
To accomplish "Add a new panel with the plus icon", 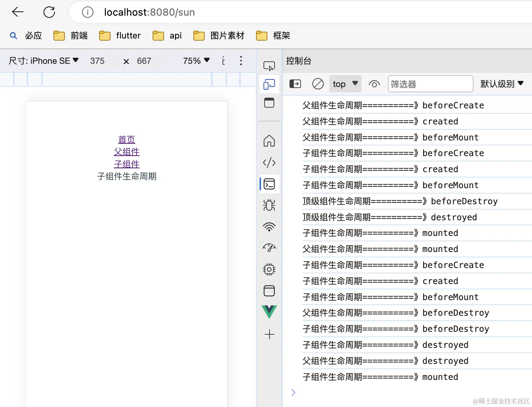I will tap(269, 334).
